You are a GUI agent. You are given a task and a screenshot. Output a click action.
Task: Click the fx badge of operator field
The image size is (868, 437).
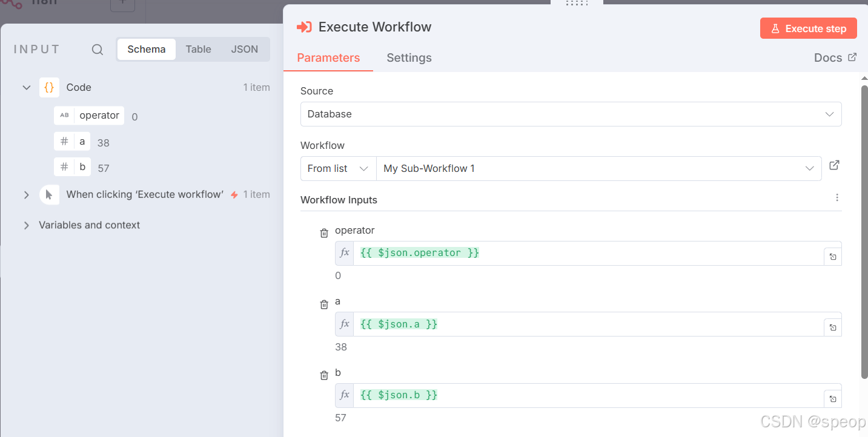click(x=345, y=253)
